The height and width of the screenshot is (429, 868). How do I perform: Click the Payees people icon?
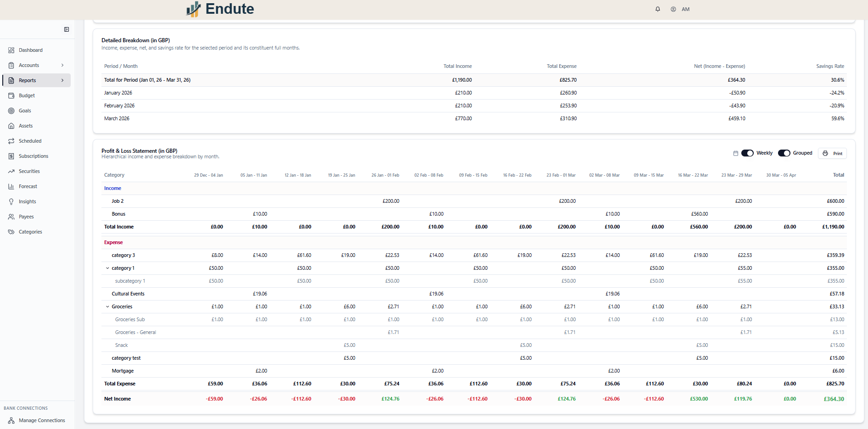pyautogui.click(x=11, y=217)
